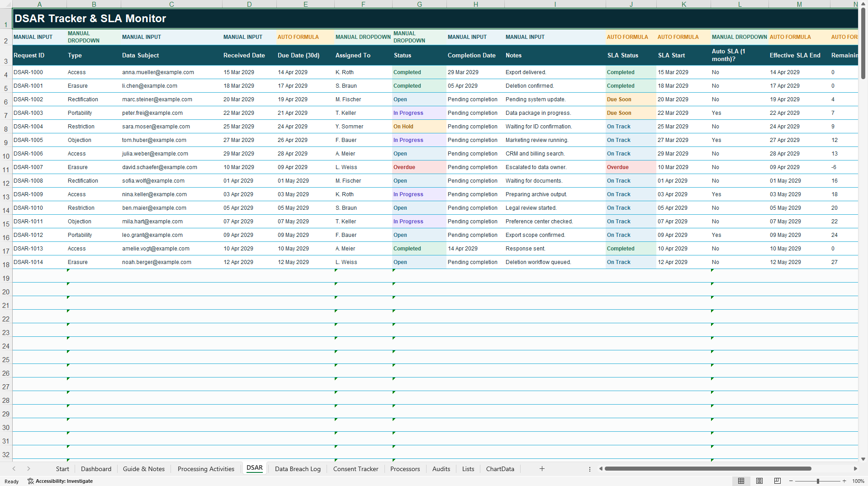
Task: Click the horizontal scrollbar thumb
Action: pyautogui.click(x=708, y=469)
